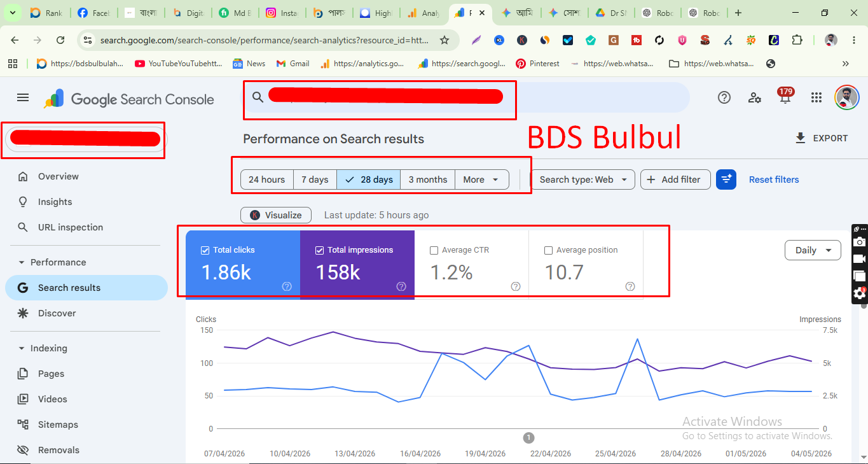Select the 24 hours date range
The height and width of the screenshot is (464, 868).
click(x=267, y=179)
